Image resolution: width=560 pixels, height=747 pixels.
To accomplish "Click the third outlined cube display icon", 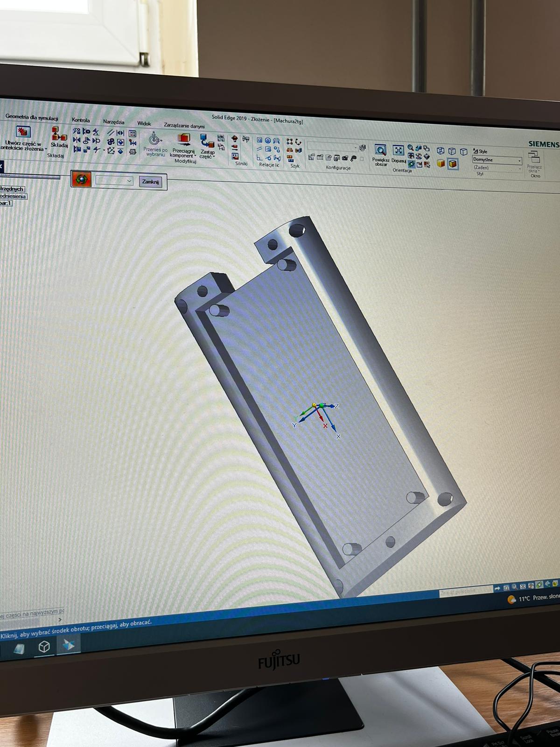I will coord(463,152).
